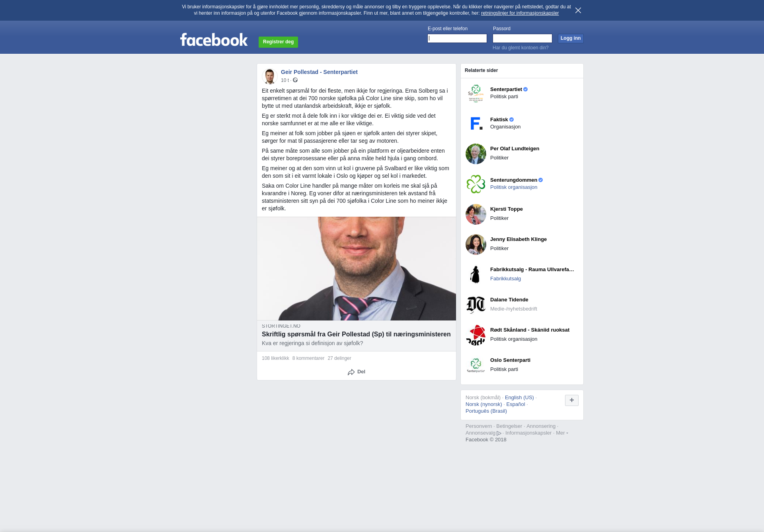This screenshot has height=532, width=764.
Task: Focus the Passord field
Action: click(x=522, y=38)
